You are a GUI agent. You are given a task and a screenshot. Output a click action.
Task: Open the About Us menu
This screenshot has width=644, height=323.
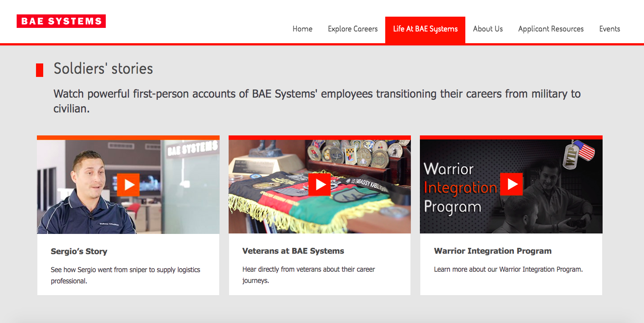click(488, 29)
